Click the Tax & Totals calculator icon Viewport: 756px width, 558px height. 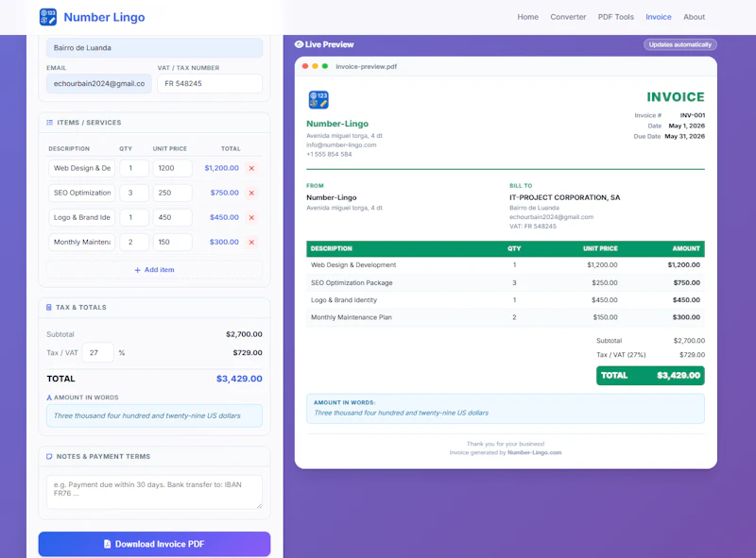pos(49,307)
